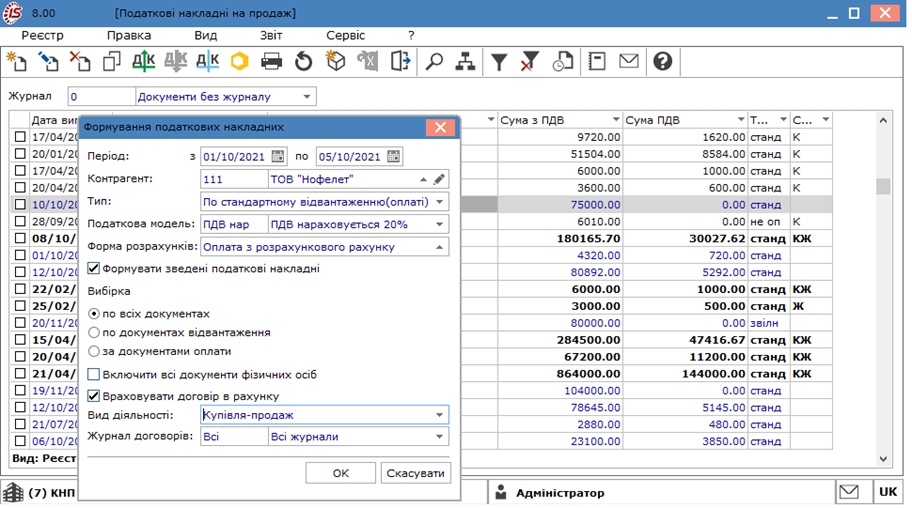Open 'Сума ПДВ' column filter arrow
This screenshot has width=912, height=508.
tap(740, 120)
